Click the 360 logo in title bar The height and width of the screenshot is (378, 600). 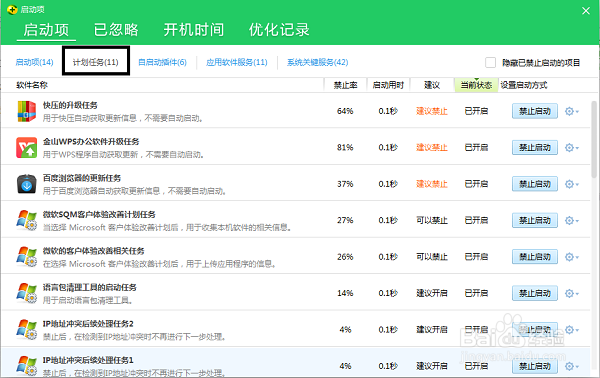coord(12,10)
